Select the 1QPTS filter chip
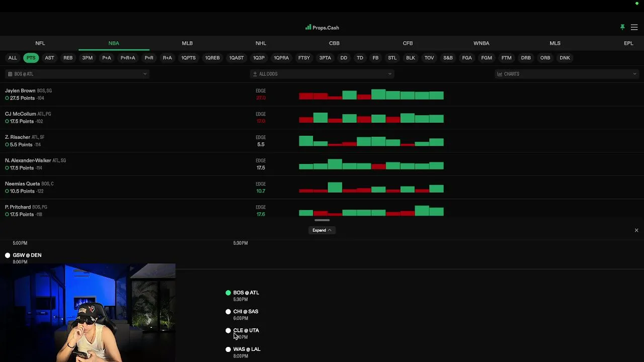This screenshot has height=362, width=644. point(189,58)
